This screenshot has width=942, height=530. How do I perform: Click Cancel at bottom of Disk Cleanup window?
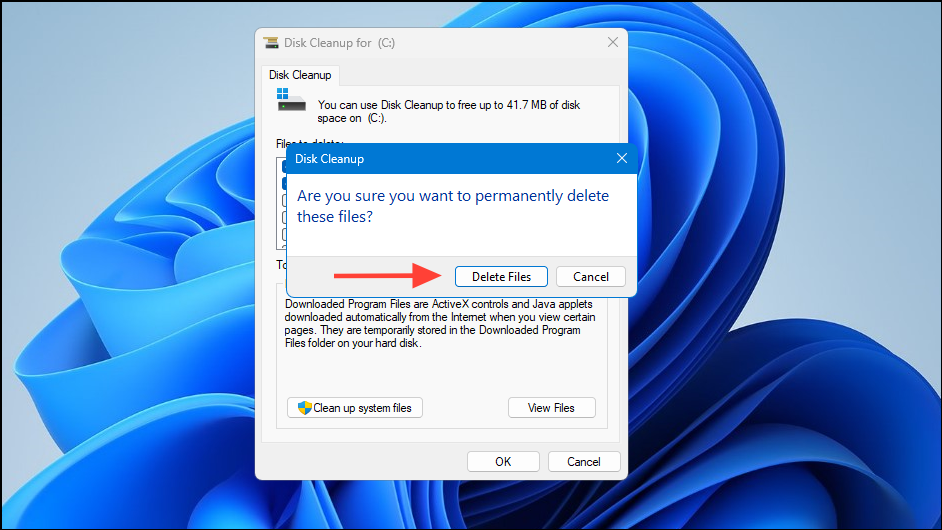tap(583, 461)
